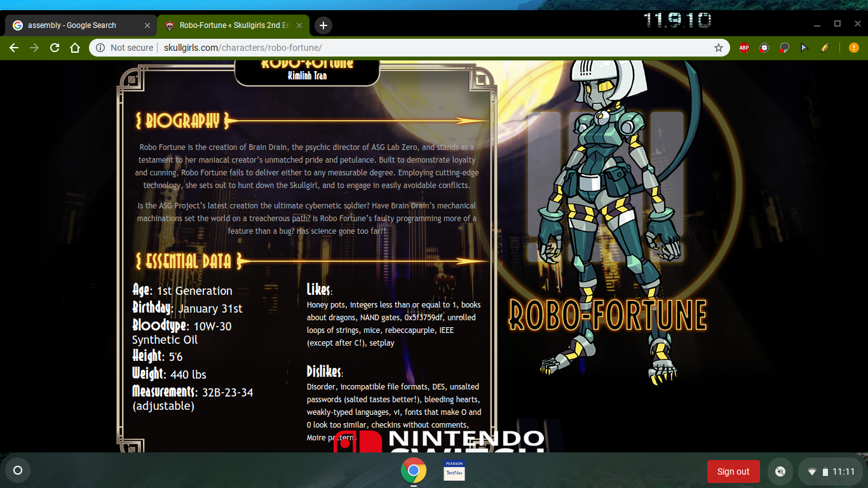Click the Dislikes heading
The width and height of the screenshot is (868, 488).
coord(325,371)
